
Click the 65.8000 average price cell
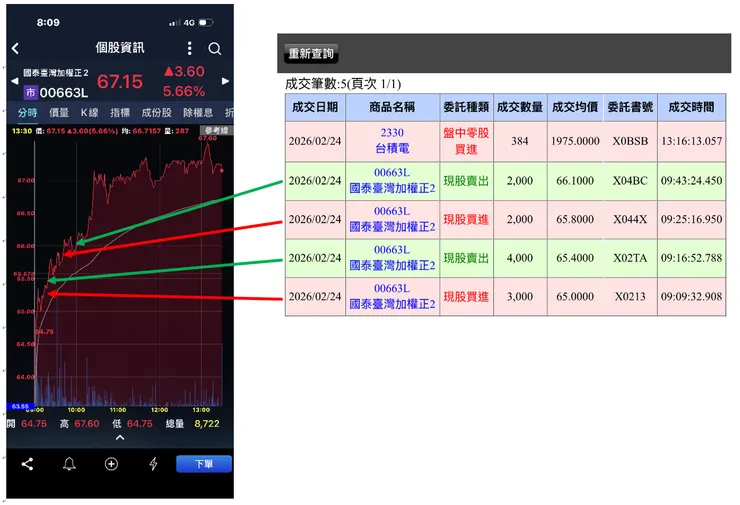[x=575, y=219]
